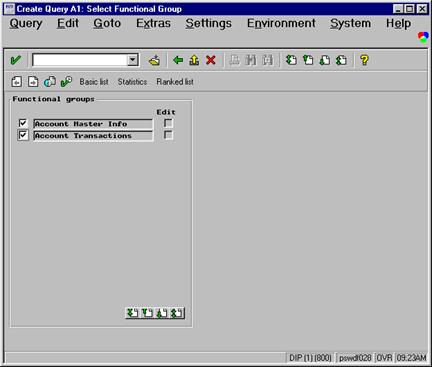Click previous page icon in Functional groups
This screenshot has height=367, width=432.
coord(147,313)
